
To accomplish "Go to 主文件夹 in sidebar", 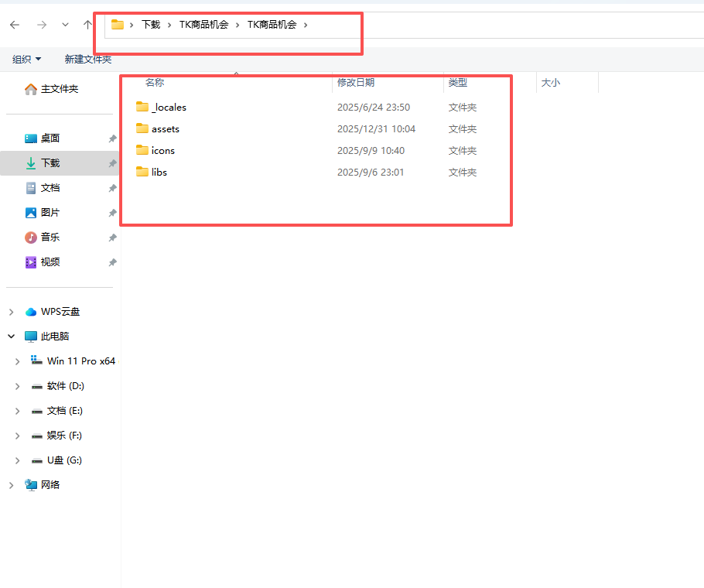I will [x=59, y=89].
